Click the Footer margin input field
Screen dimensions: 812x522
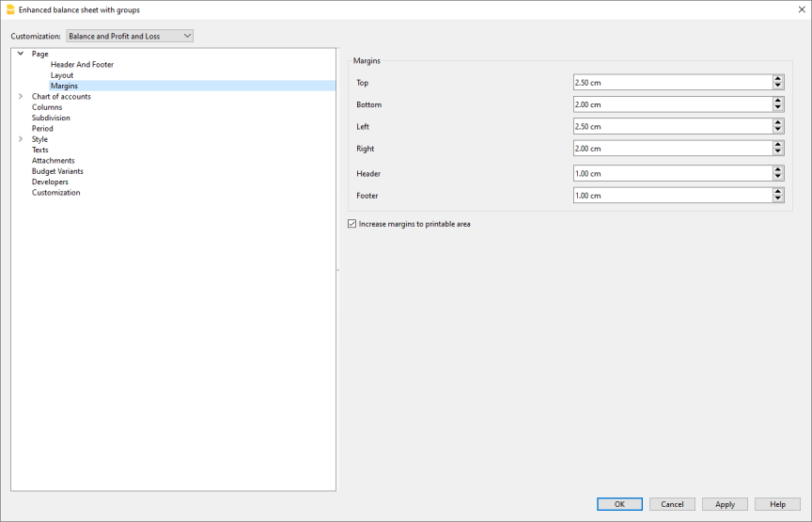673,196
